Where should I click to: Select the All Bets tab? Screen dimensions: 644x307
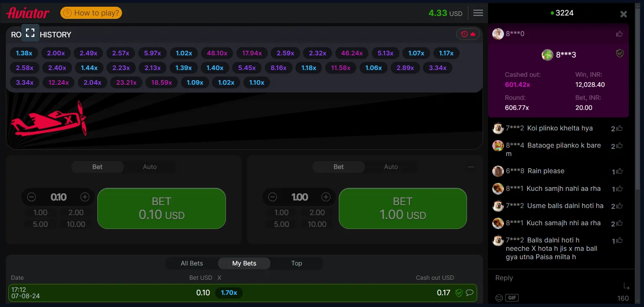(192, 263)
